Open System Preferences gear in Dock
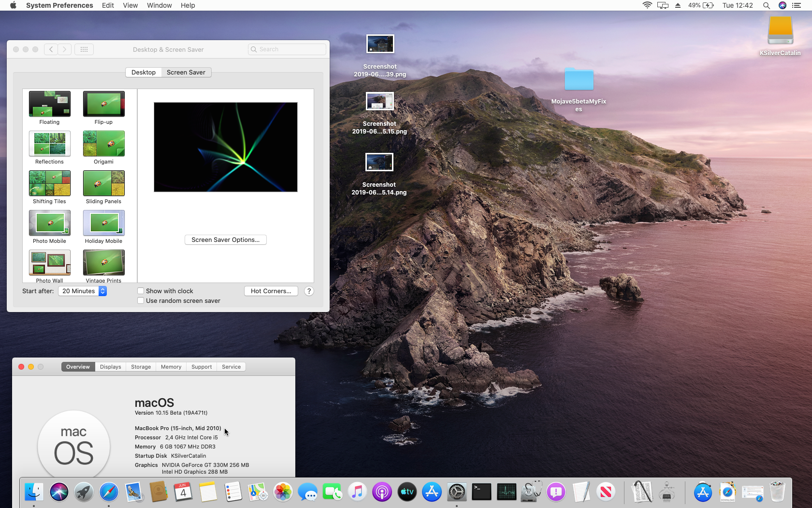Screen dimensions: 812x508 point(457,493)
